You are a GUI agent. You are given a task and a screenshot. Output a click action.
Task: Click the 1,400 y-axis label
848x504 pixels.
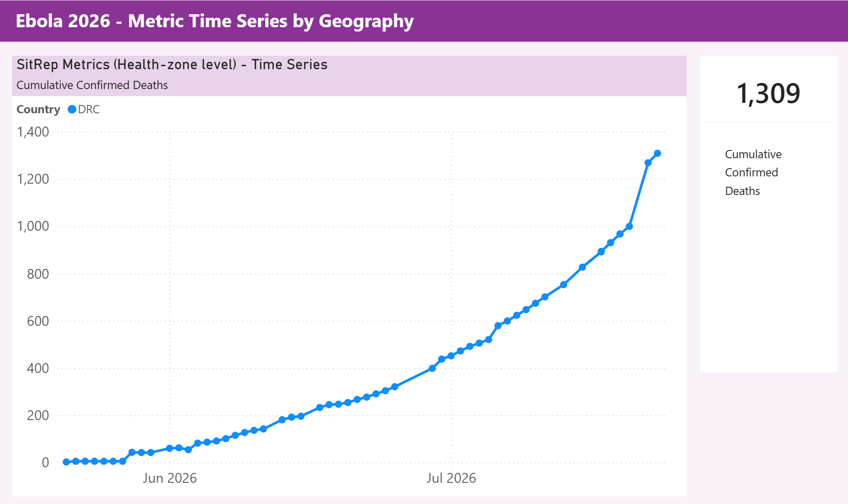(33, 132)
